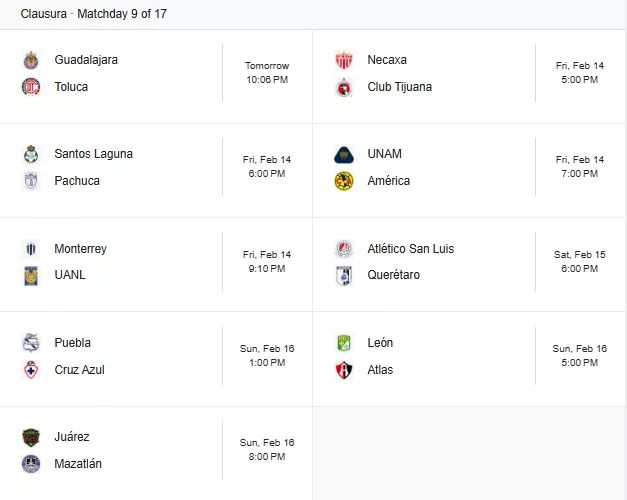
Task: Click the América yellow crest
Action: point(344,181)
